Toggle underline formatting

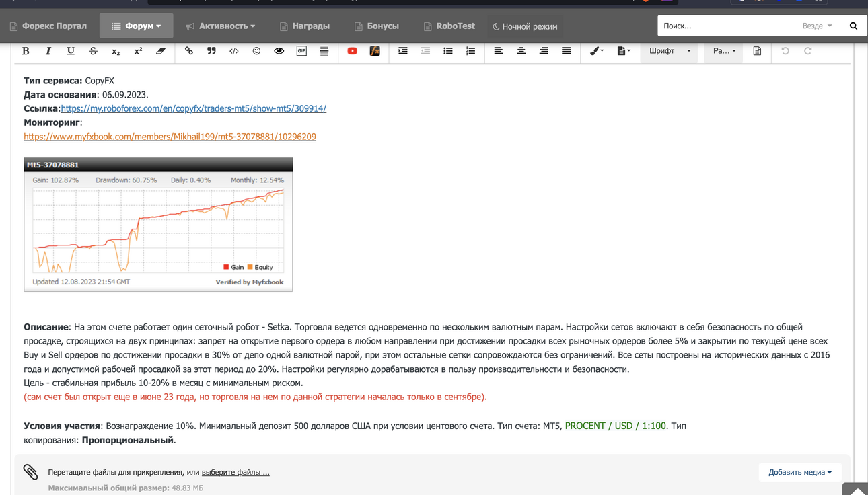click(71, 51)
